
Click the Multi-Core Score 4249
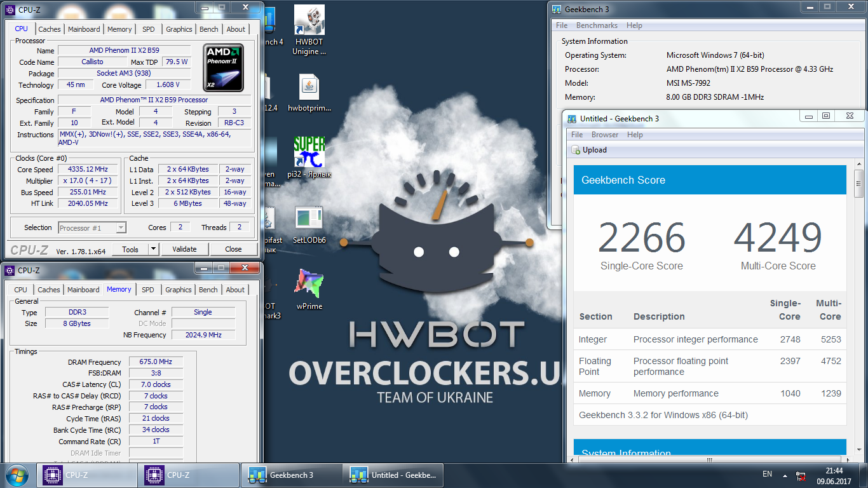pos(778,238)
